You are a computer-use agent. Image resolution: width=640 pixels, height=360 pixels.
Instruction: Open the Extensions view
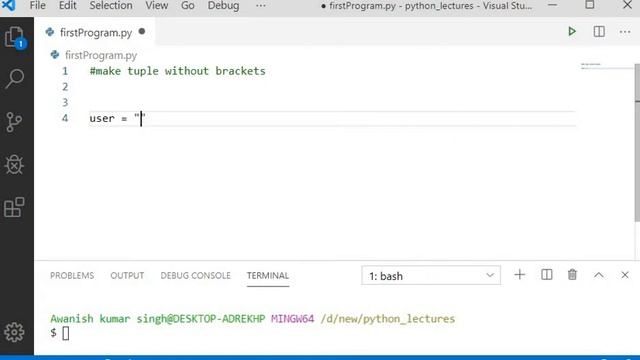pyautogui.click(x=15, y=207)
